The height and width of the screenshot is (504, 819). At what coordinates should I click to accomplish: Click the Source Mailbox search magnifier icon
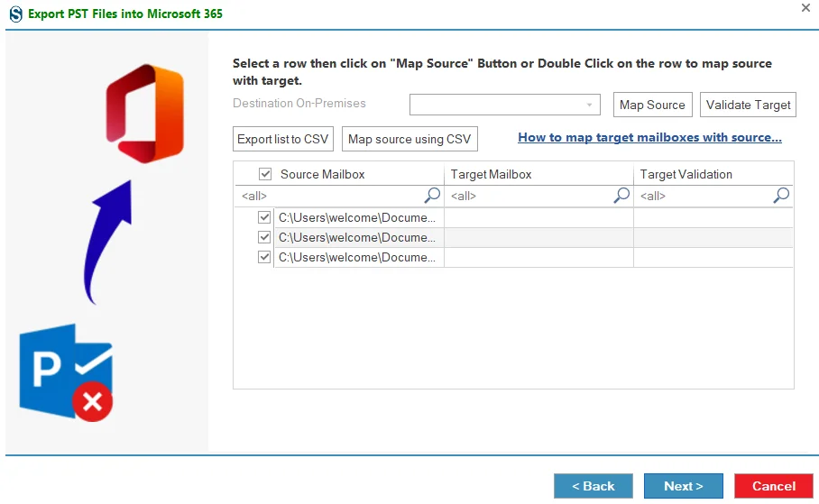432,196
